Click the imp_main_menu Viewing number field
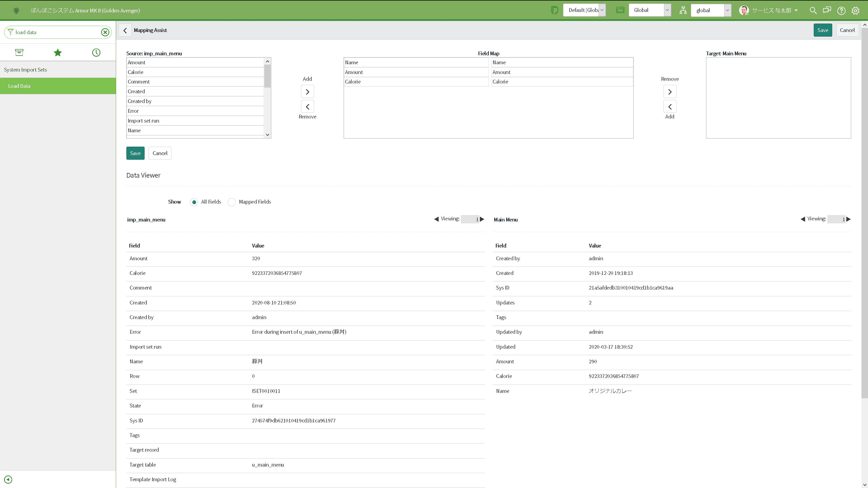The height and width of the screenshot is (488, 868). [470, 219]
